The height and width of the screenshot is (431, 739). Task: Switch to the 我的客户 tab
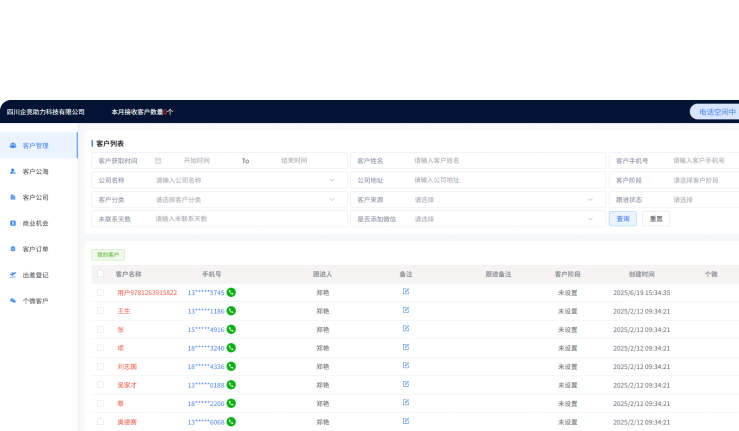(x=108, y=255)
